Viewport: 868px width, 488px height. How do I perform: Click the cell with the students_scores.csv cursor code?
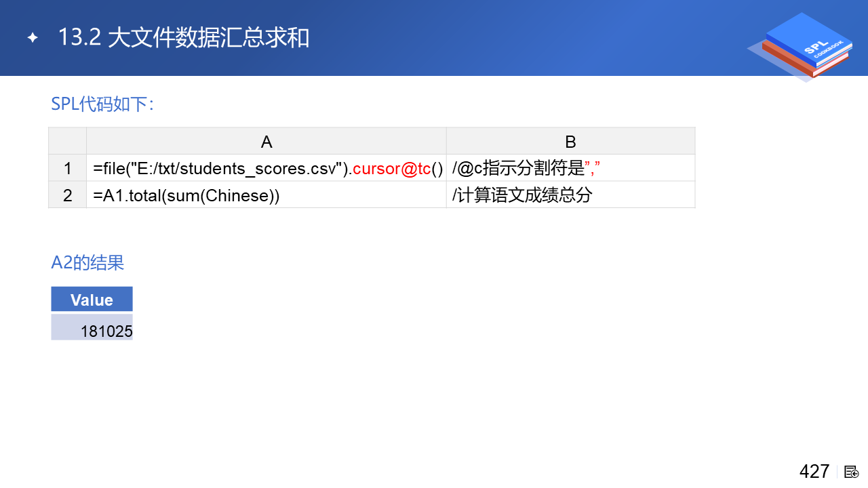click(x=267, y=168)
